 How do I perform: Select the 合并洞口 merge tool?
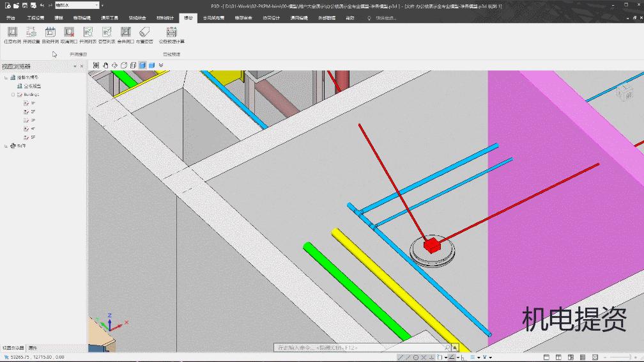[x=125, y=32]
